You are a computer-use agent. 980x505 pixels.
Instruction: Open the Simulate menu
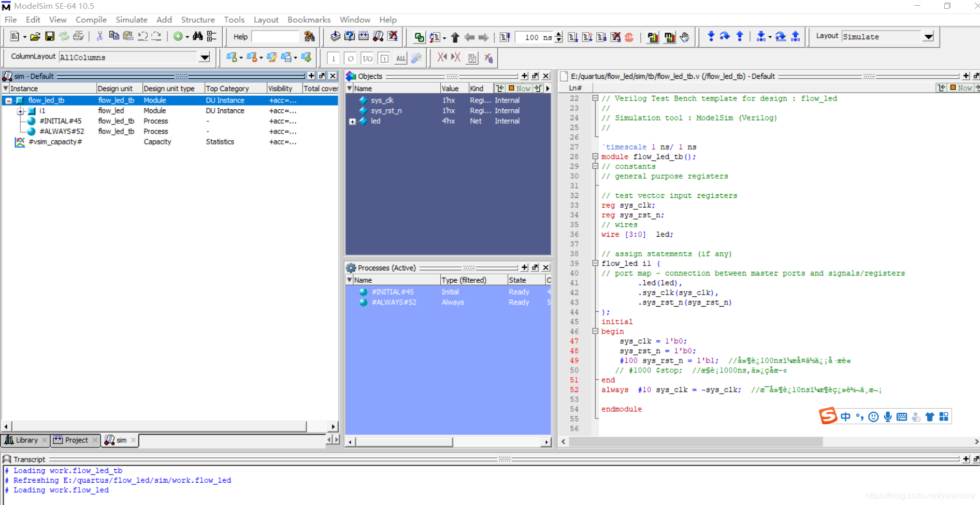point(132,20)
